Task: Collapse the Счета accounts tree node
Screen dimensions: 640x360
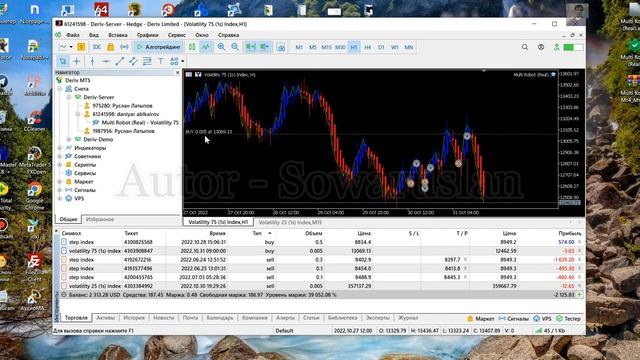Action: 60,89
